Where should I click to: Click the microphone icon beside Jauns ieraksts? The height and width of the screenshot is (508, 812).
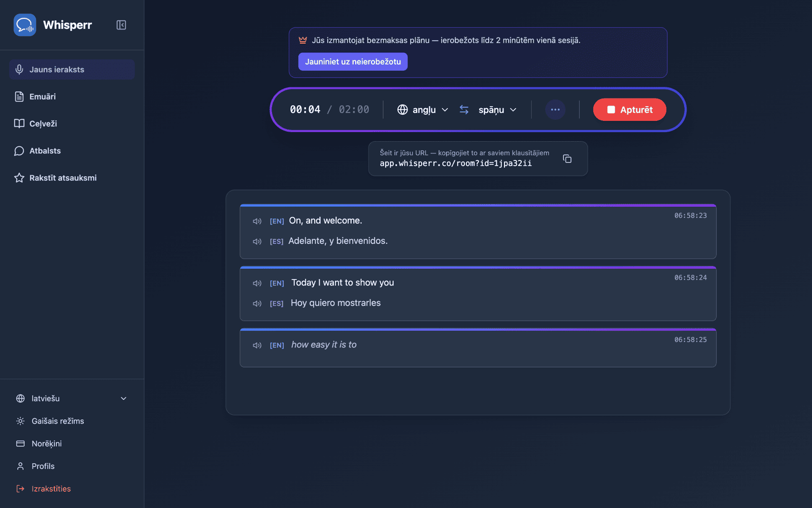(19, 70)
